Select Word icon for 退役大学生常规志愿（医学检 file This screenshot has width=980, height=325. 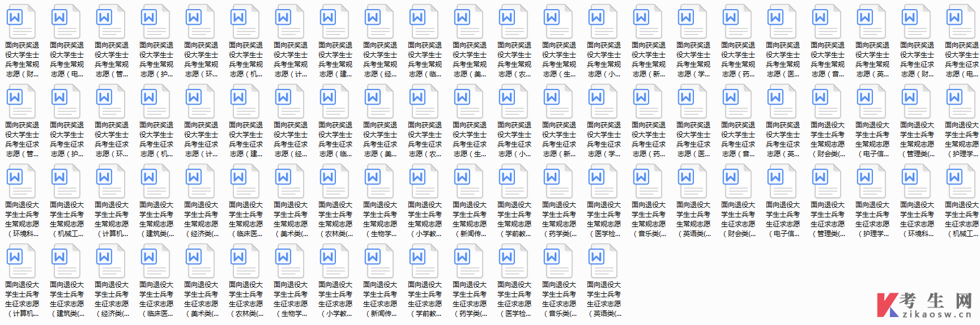pyautogui.click(x=603, y=181)
